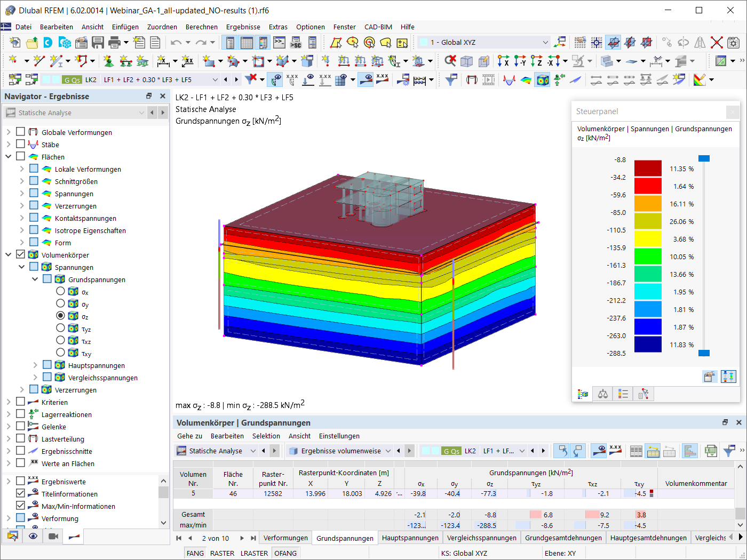This screenshot has height=560, width=747.
Task: Click the printer icon in the toolbar
Action: (114, 42)
